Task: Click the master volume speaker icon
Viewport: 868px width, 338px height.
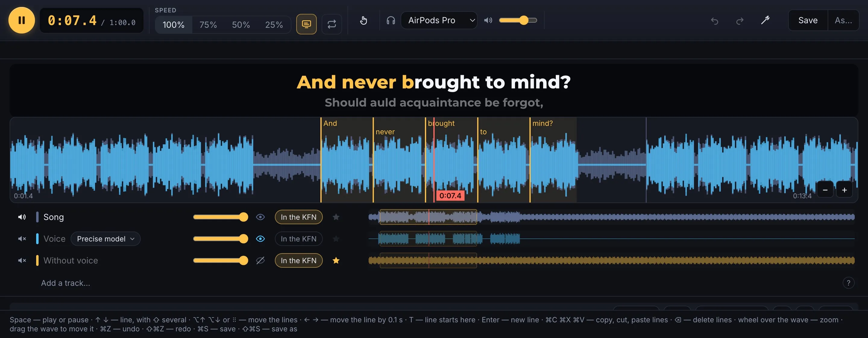Action: (488, 21)
